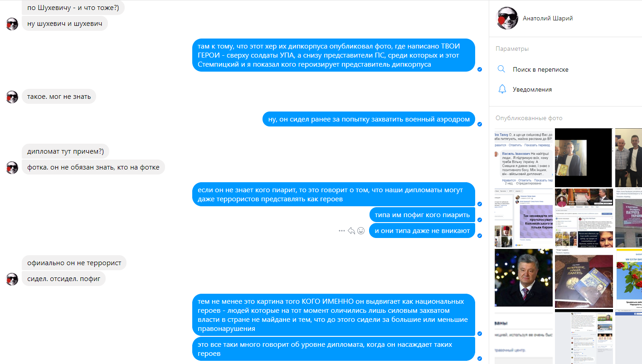642x364 pixels.
Task: Open the red berries shared photo
Action: [x=628, y=278]
